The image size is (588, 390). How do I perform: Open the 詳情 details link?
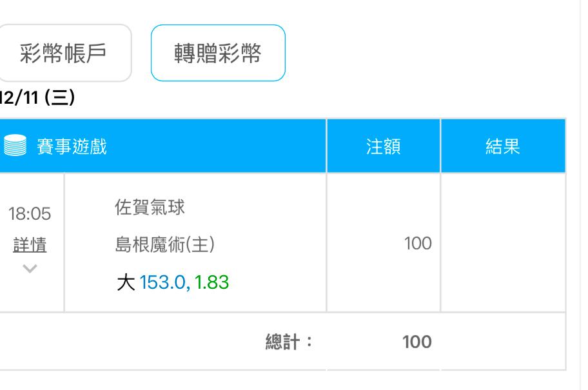[30, 245]
